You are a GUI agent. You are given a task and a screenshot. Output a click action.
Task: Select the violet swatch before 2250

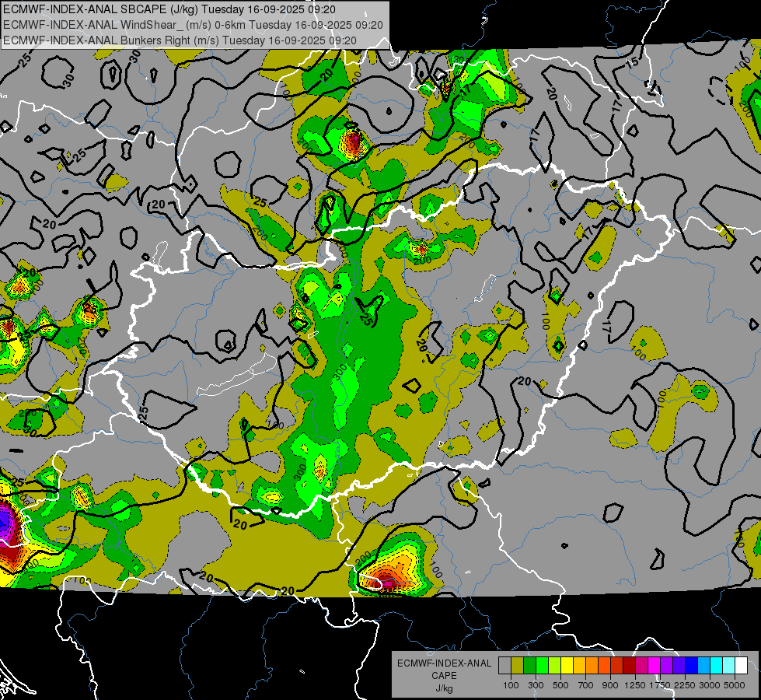pos(679,666)
